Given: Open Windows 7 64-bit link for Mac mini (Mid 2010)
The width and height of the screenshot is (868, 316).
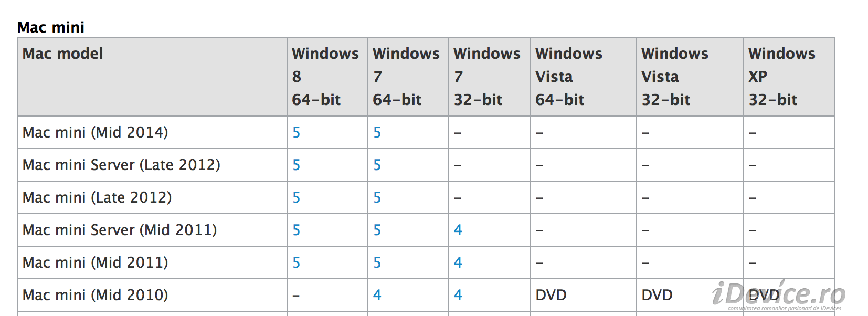Looking at the screenshot, I should [x=377, y=295].
